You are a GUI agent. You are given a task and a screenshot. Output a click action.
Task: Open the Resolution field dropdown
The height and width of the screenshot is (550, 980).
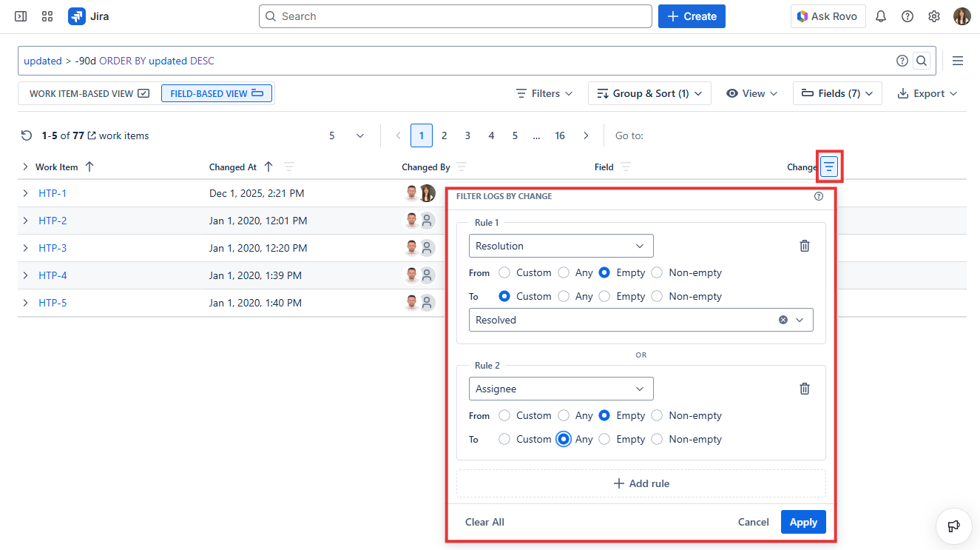coord(561,246)
